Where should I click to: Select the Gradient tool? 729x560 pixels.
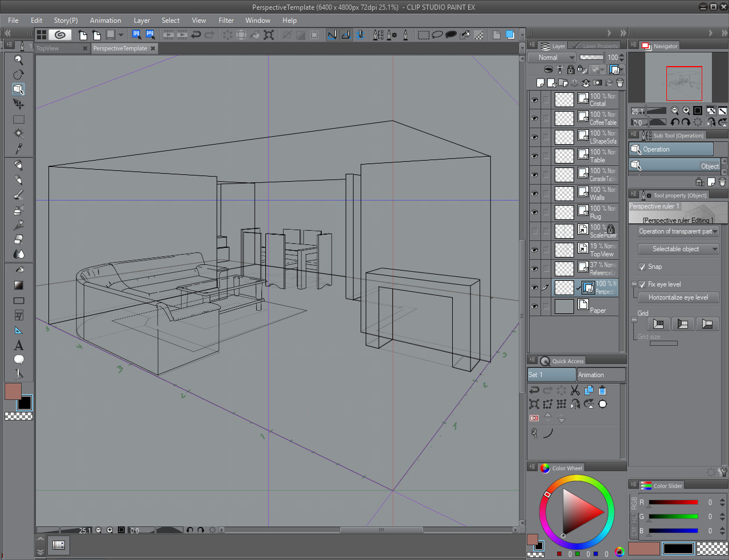tap(19, 285)
